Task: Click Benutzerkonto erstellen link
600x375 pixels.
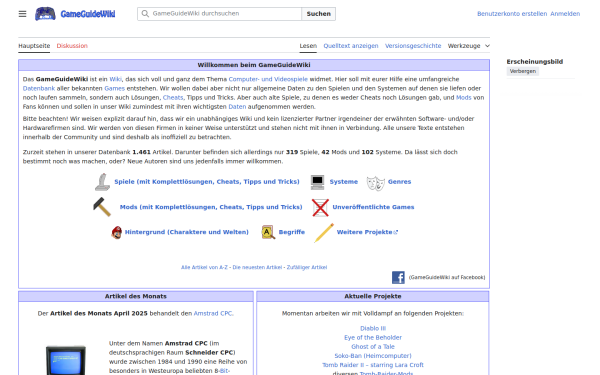Action: coord(512,14)
